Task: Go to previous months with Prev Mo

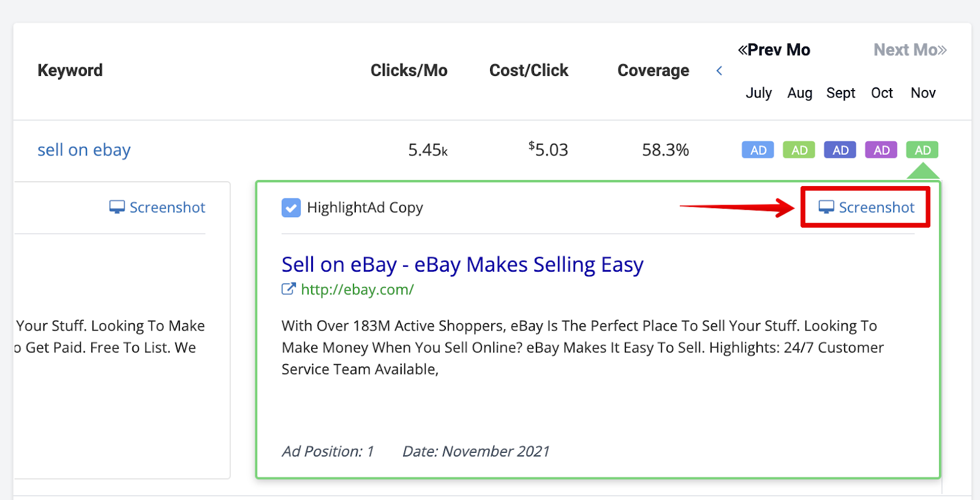Action: point(774,50)
